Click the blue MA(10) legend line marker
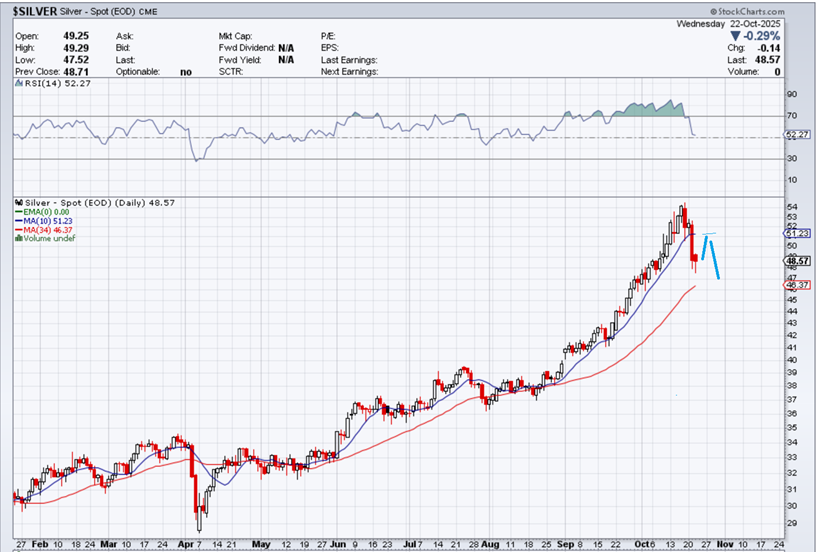821x552 pixels. 16,220
